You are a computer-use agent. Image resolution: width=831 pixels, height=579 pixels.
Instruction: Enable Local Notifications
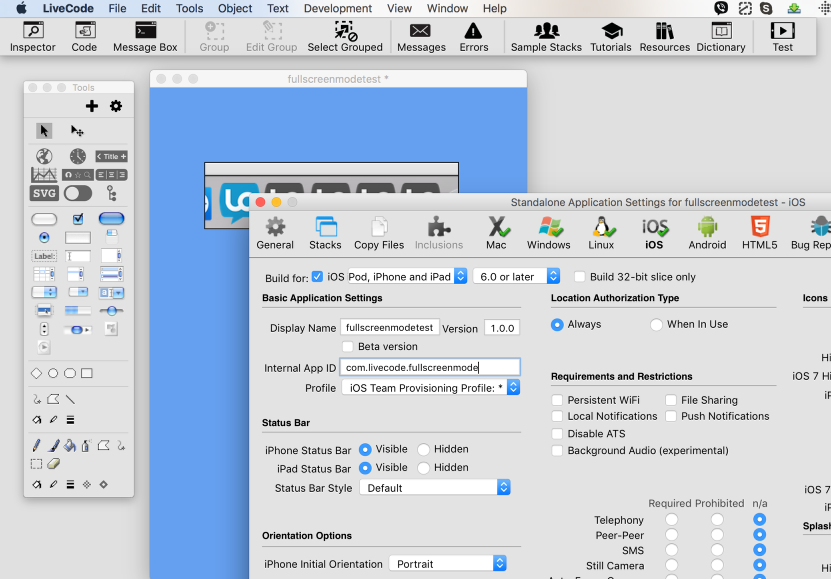pos(557,416)
